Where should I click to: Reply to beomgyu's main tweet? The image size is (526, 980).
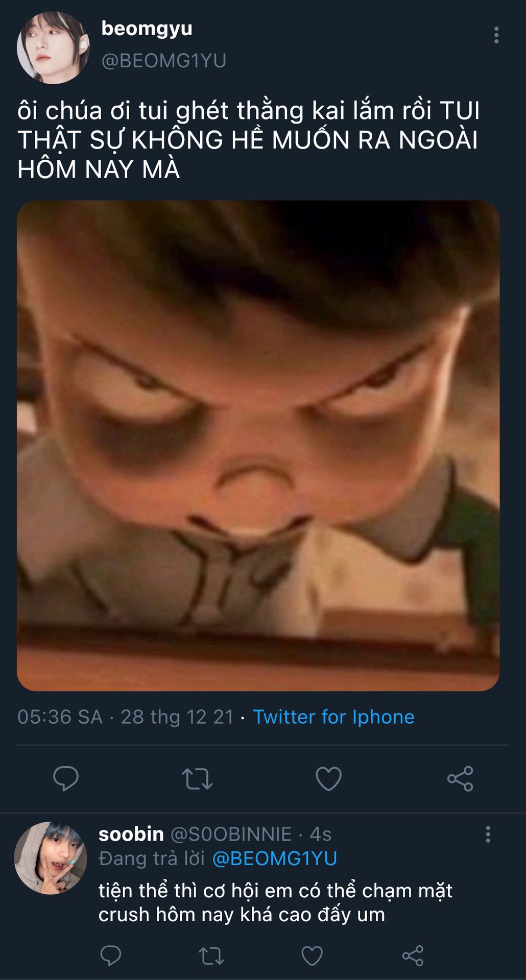tap(66, 778)
